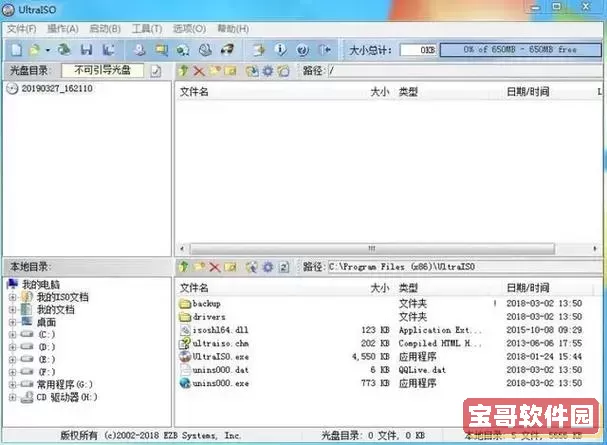The height and width of the screenshot is (445, 607).
Task: Click the red X delete in local toolbar
Action: 214,267
